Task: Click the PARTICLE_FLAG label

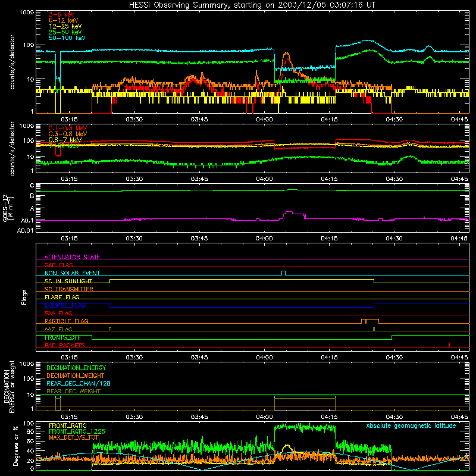Action: [x=67, y=321]
